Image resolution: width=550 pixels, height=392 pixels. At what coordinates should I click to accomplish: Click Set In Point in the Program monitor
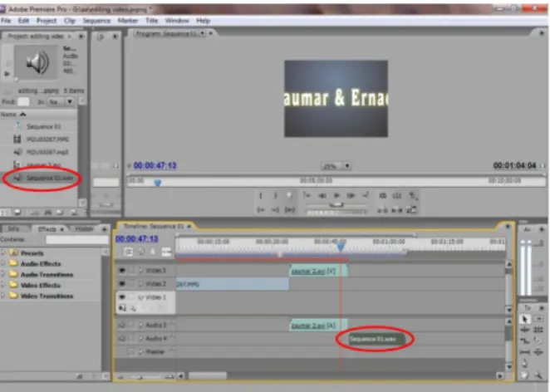[x=261, y=196]
